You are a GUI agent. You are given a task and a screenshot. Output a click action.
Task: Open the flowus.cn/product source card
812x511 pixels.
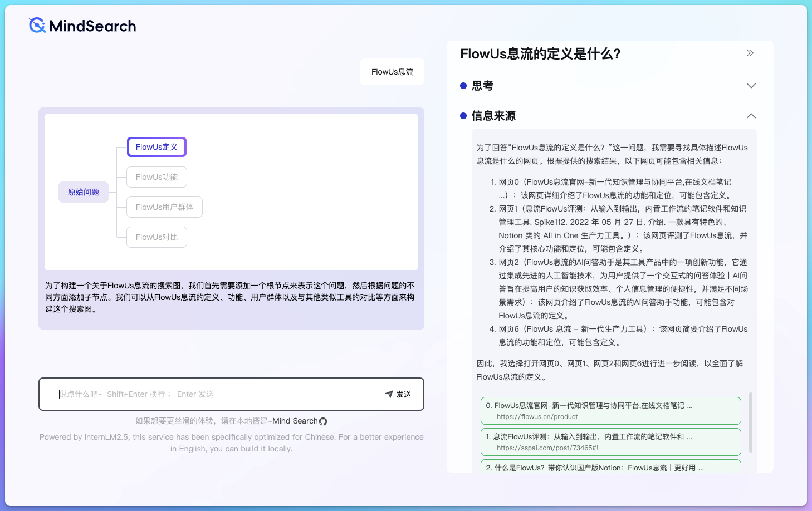[x=610, y=411]
